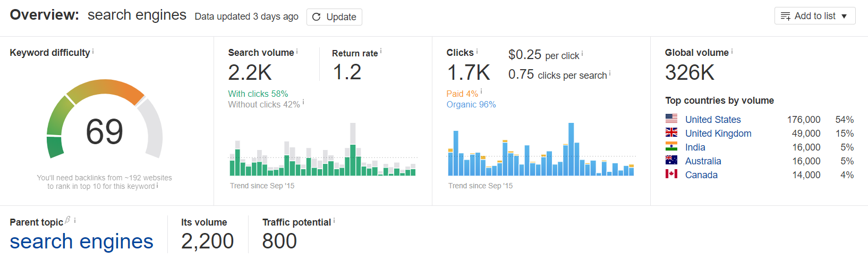Click the per click cost info icon
The height and width of the screenshot is (258, 868).
[x=582, y=54]
